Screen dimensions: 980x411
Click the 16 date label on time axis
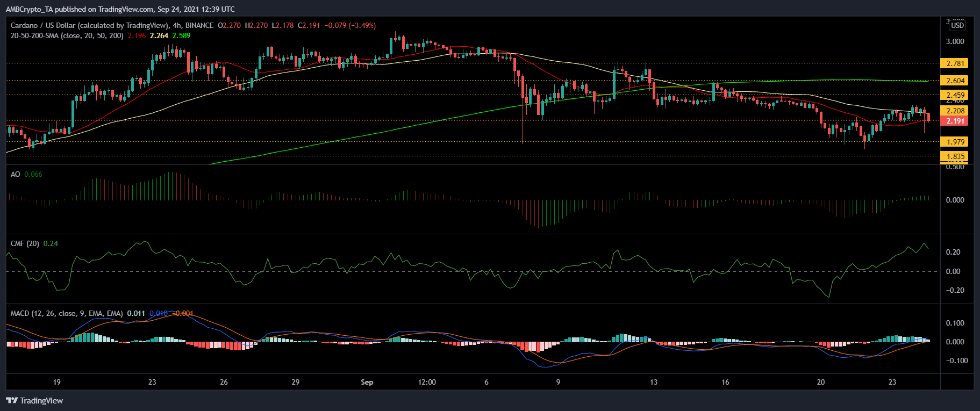(x=725, y=383)
